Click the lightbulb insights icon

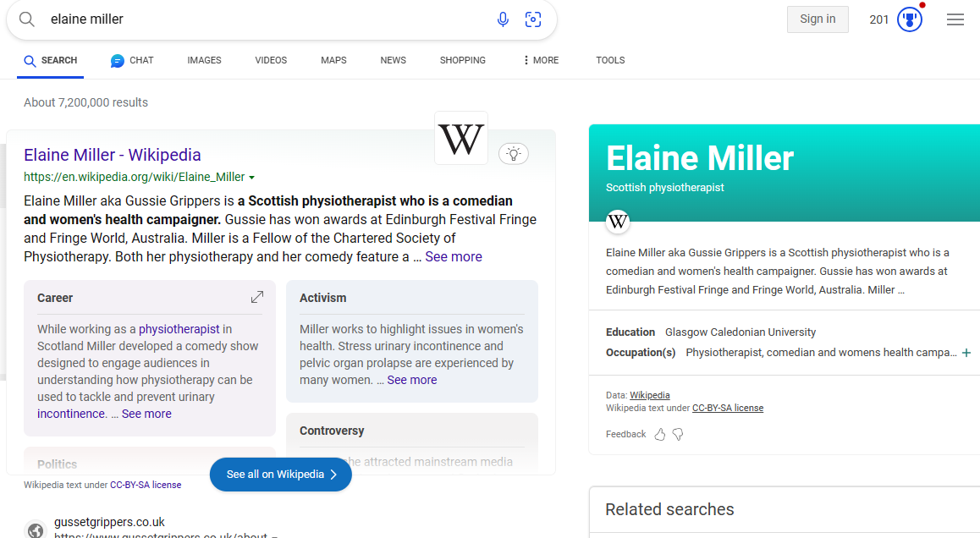coord(514,154)
